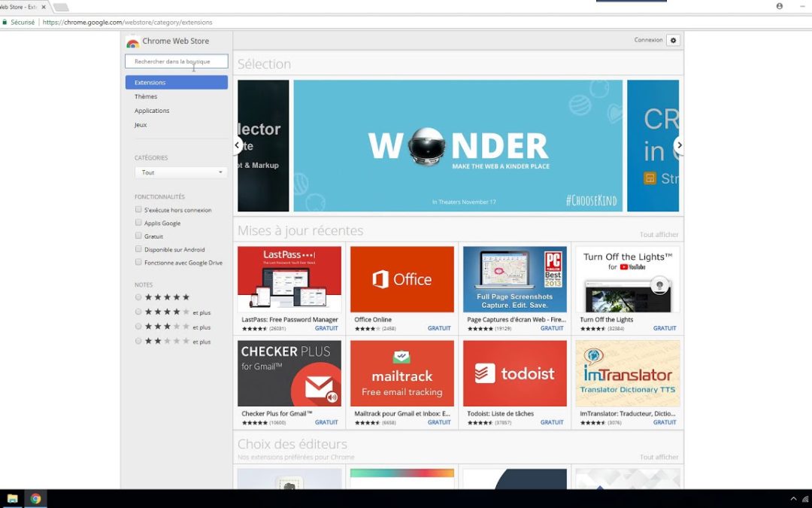Viewport: 812px width, 508px height.
Task: Click the Sécurisé padlock icon
Action: pyautogui.click(x=7, y=22)
